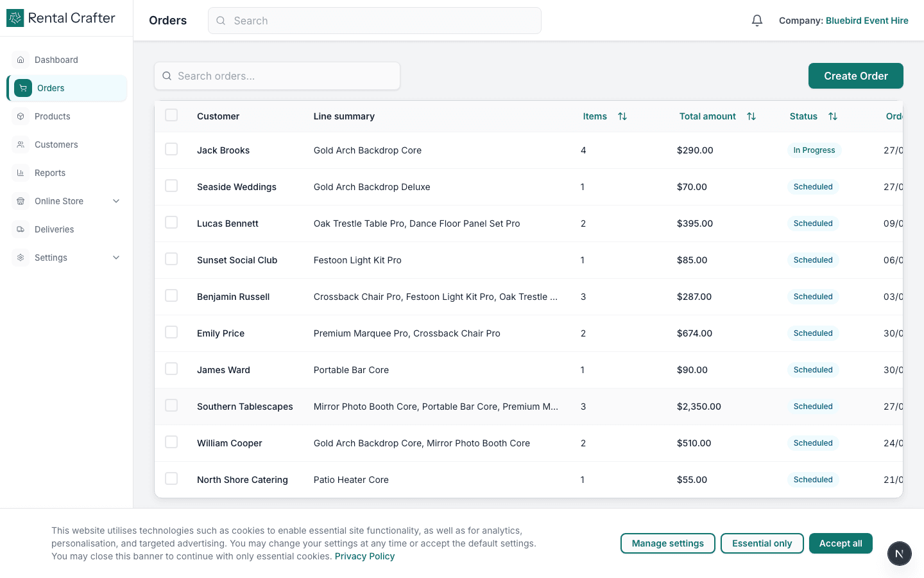The height and width of the screenshot is (578, 924).
Task: Check the Seaside Weddings order checkbox
Action: click(x=171, y=186)
